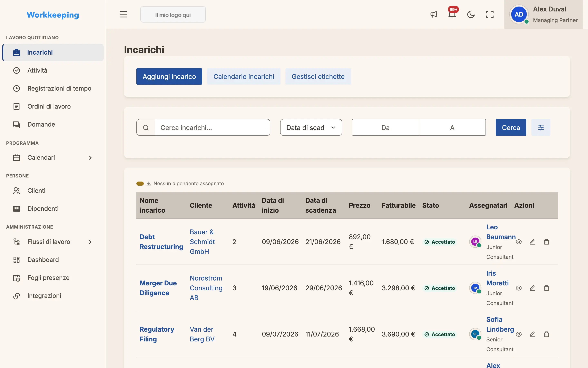Open the advanced filters sliders icon
Viewport: 588px width, 368px height.
point(541,128)
